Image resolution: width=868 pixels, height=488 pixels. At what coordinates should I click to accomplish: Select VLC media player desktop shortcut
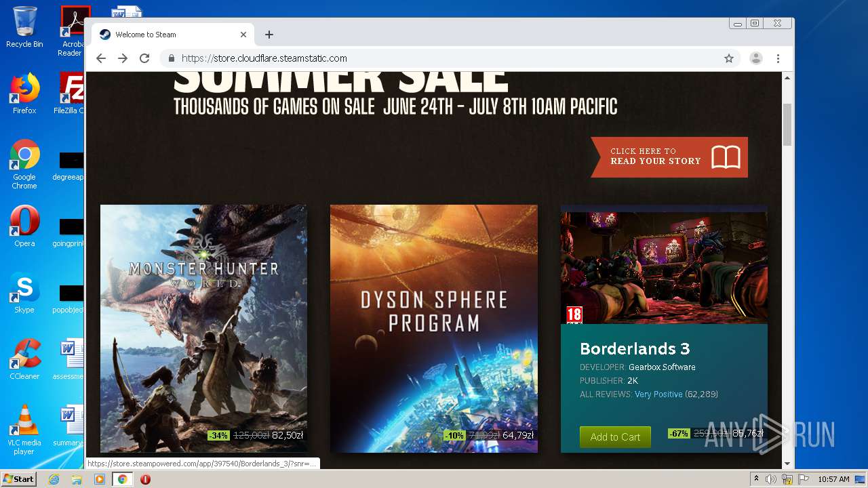pyautogui.click(x=24, y=430)
